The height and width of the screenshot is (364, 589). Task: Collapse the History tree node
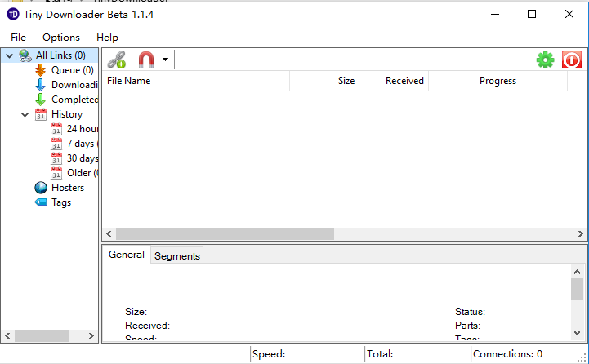tap(25, 114)
